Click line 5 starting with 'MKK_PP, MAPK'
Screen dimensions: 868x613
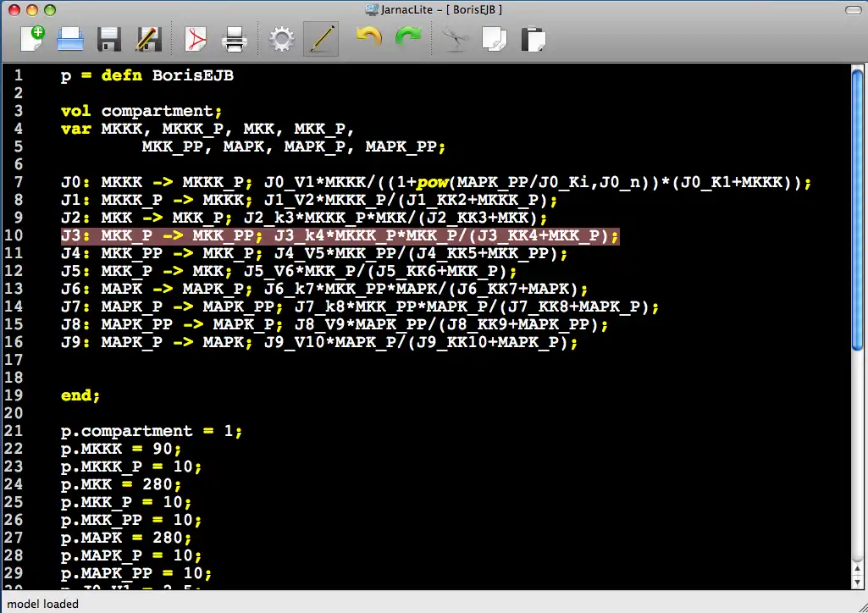pos(293,146)
